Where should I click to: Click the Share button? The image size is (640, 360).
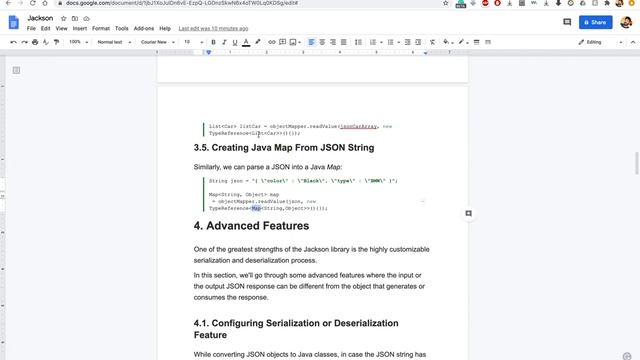pos(596,22)
